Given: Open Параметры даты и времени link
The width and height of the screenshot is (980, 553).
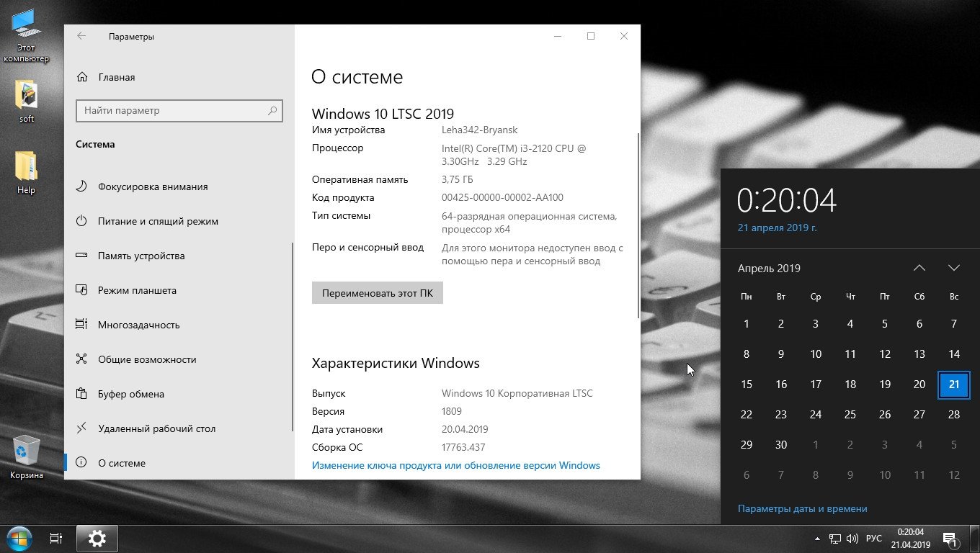Looking at the screenshot, I should pyautogui.click(x=803, y=508).
